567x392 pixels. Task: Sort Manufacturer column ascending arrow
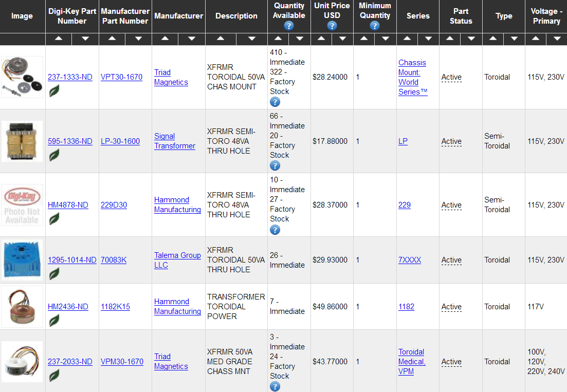[x=165, y=39]
